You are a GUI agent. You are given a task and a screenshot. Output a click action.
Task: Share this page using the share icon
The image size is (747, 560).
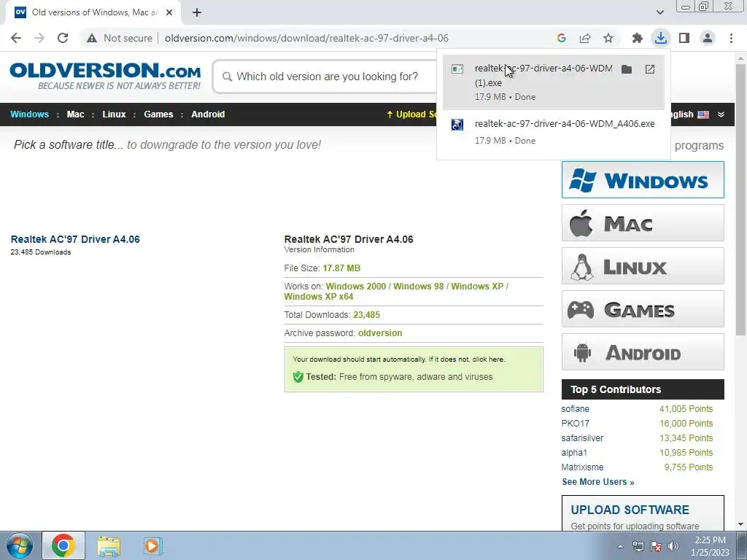pos(585,38)
